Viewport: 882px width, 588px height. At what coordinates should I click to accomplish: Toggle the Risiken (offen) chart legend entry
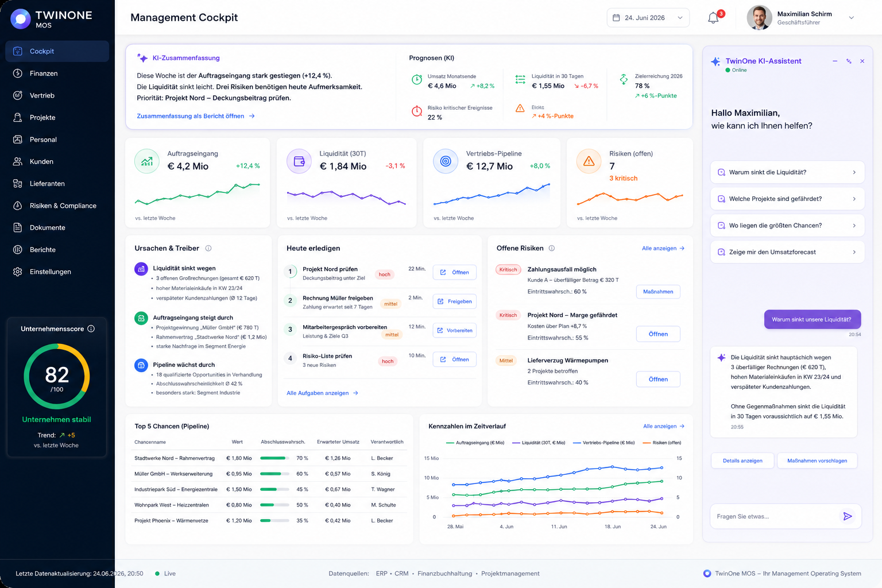[x=662, y=443]
